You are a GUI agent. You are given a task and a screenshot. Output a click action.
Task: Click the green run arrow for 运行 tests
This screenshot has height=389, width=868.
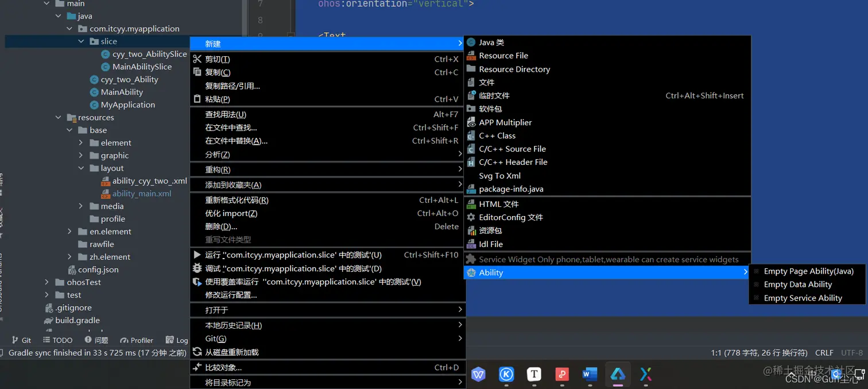197,255
